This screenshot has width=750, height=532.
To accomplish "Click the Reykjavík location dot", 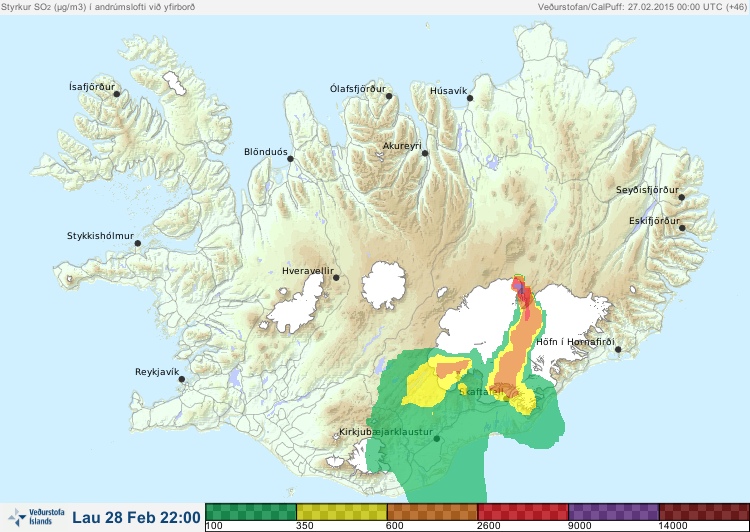I will [x=182, y=379].
